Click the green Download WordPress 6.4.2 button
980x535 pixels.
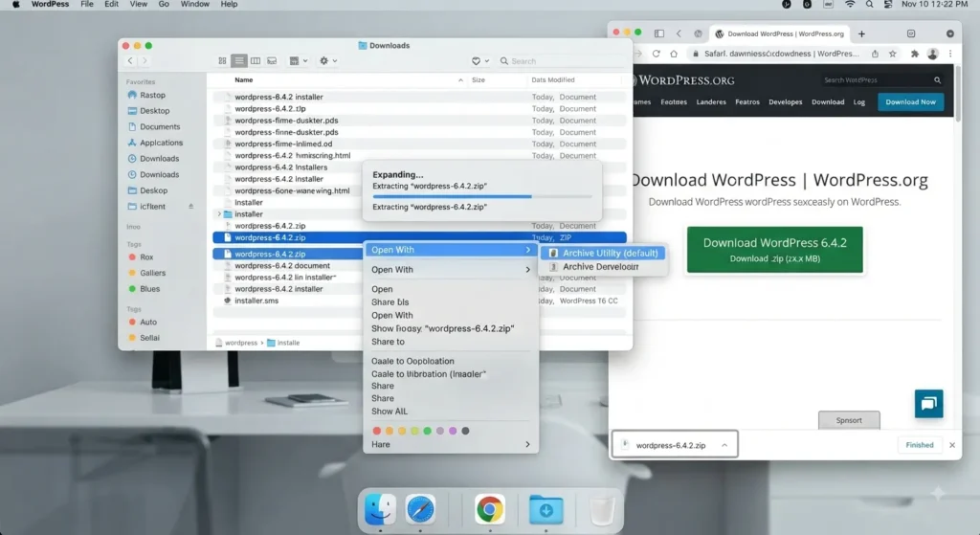(x=775, y=250)
